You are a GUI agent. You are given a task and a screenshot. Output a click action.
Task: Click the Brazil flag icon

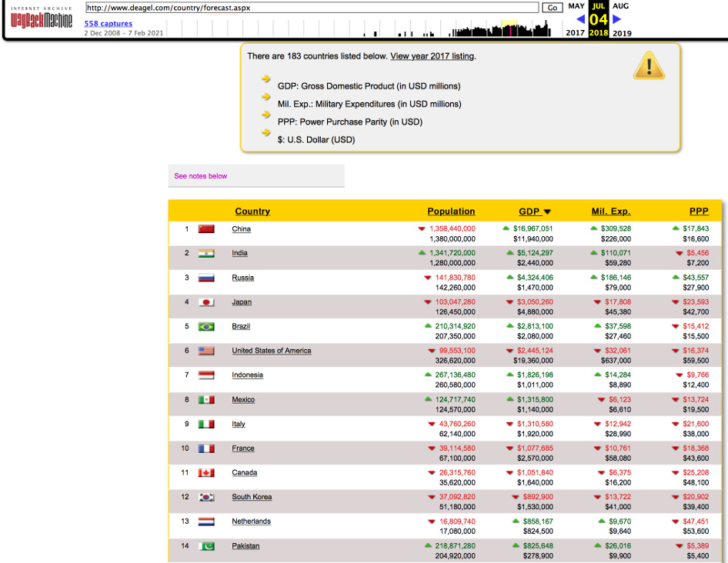[206, 327]
